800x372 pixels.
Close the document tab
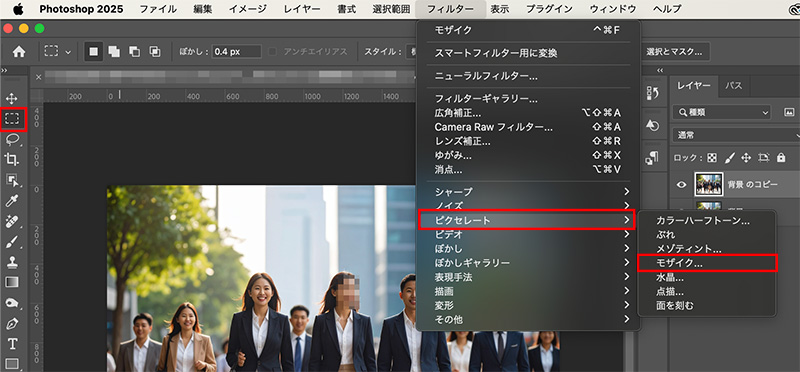point(38,77)
